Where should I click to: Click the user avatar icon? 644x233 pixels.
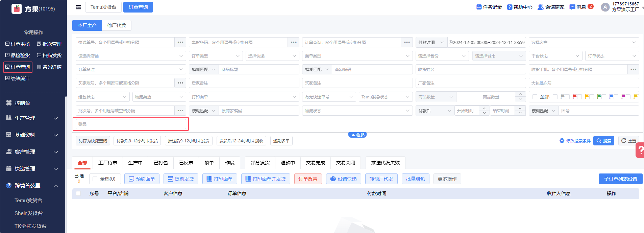click(605, 7)
